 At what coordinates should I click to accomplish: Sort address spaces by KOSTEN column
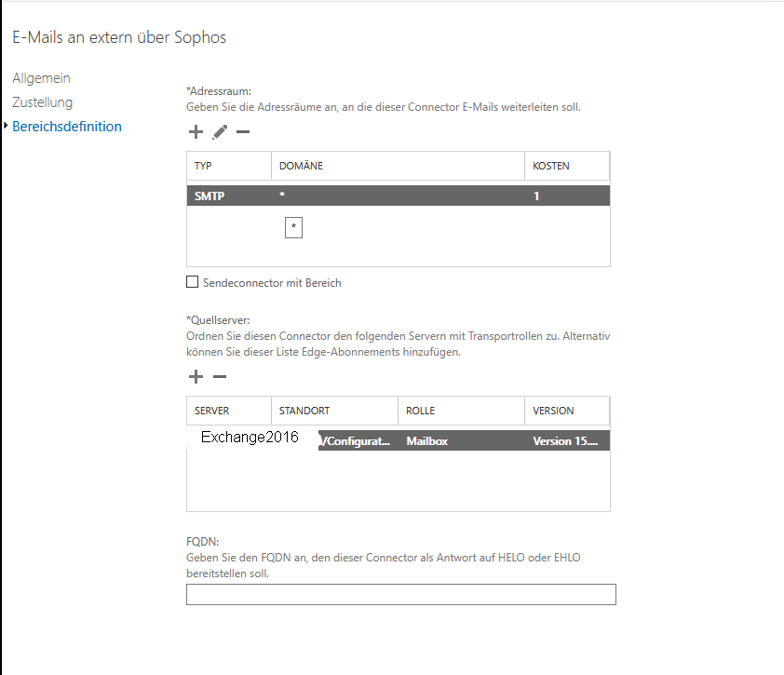click(x=567, y=166)
